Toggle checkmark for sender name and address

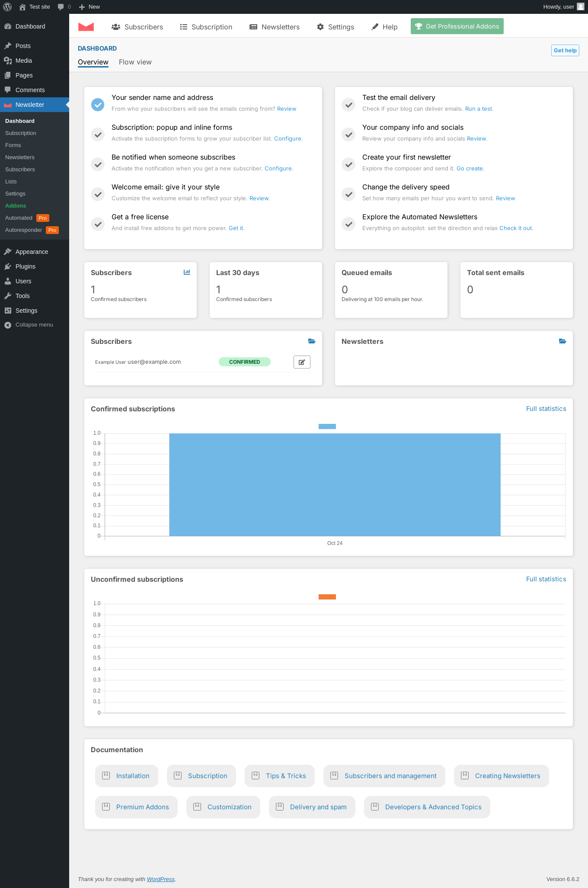pos(98,104)
